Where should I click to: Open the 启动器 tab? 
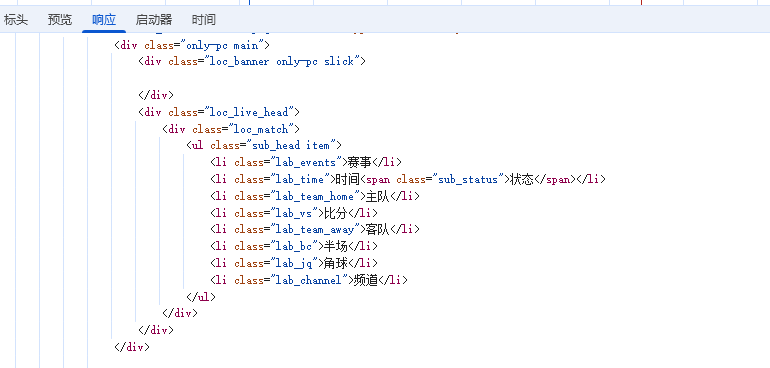click(x=154, y=20)
